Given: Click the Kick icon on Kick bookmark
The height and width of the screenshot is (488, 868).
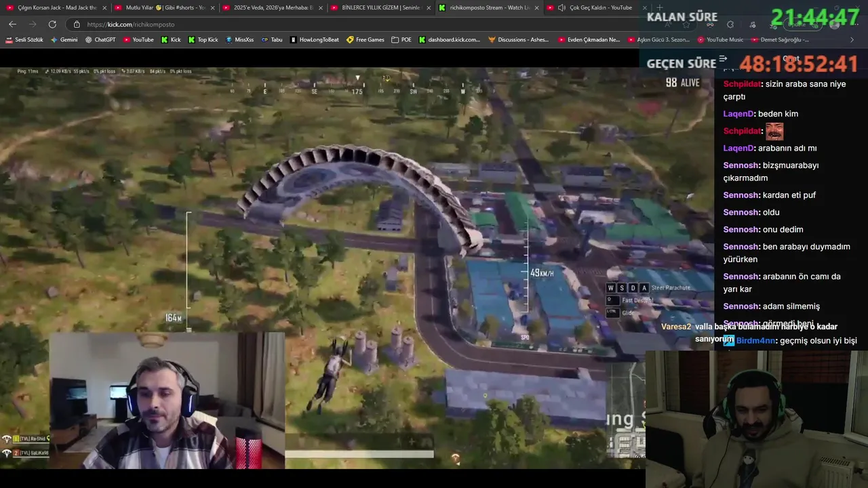Looking at the screenshot, I should pyautogui.click(x=164, y=40).
